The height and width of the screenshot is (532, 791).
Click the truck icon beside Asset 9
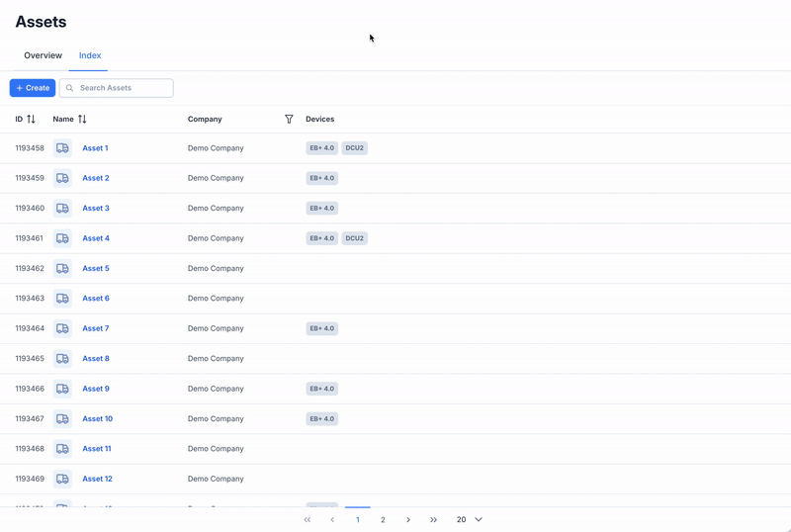(x=62, y=389)
